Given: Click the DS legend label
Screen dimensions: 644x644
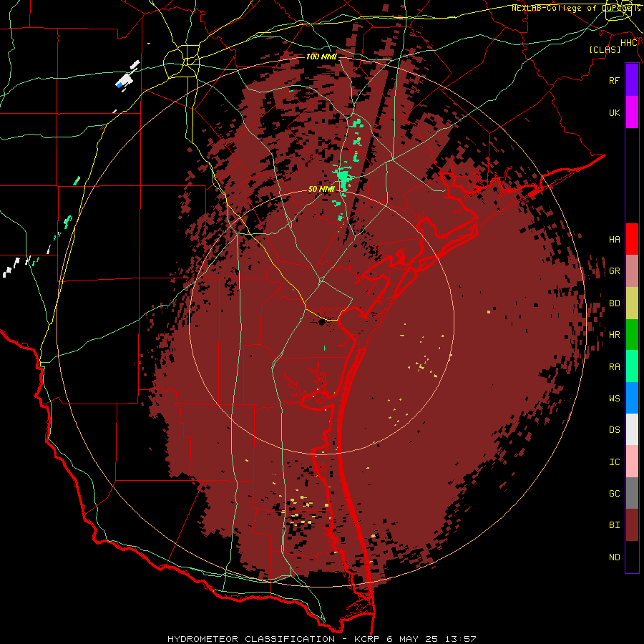Looking at the screenshot, I should pos(614,430).
